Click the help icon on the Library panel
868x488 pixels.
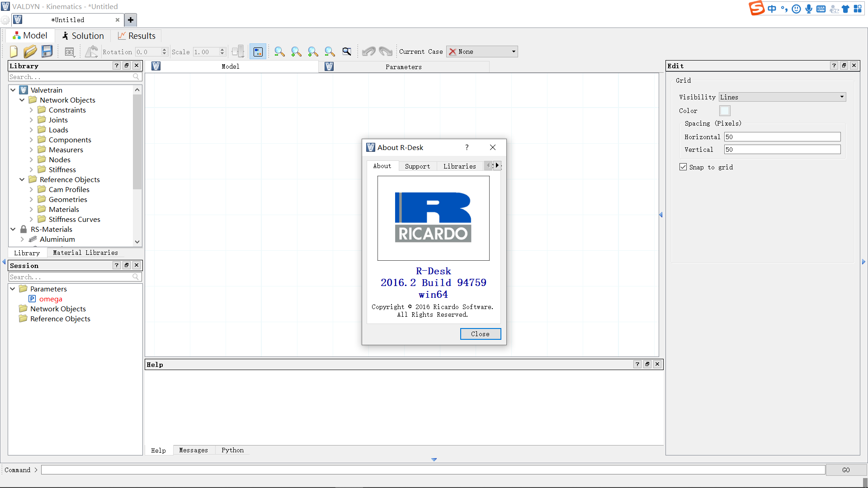[x=117, y=66]
